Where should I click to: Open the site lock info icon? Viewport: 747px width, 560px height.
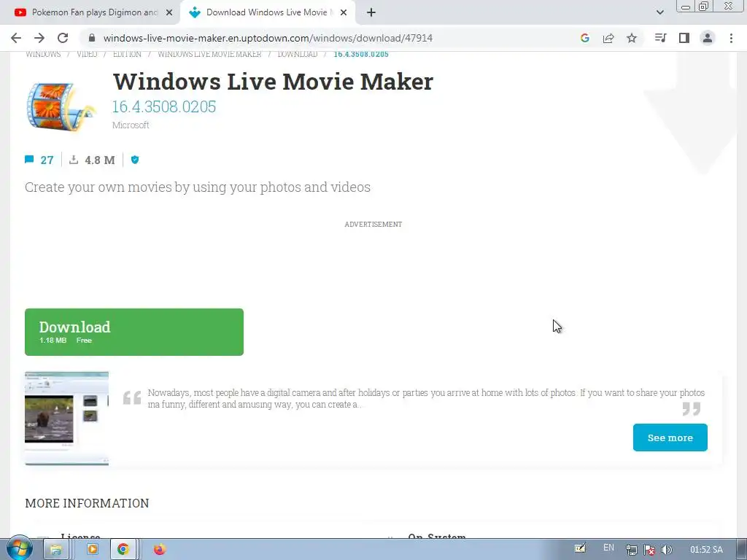pyautogui.click(x=92, y=38)
